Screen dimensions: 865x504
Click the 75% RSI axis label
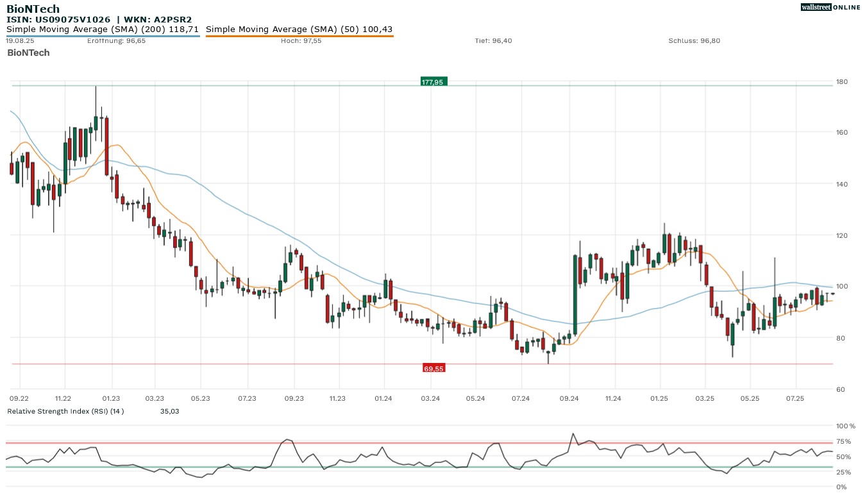pyautogui.click(x=843, y=441)
